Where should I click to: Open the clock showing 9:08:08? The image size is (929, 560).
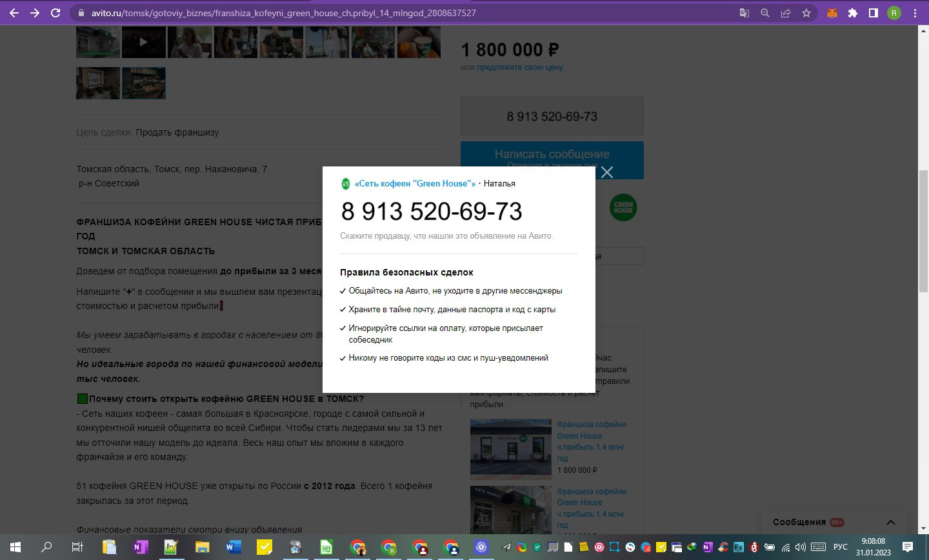[x=874, y=547]
